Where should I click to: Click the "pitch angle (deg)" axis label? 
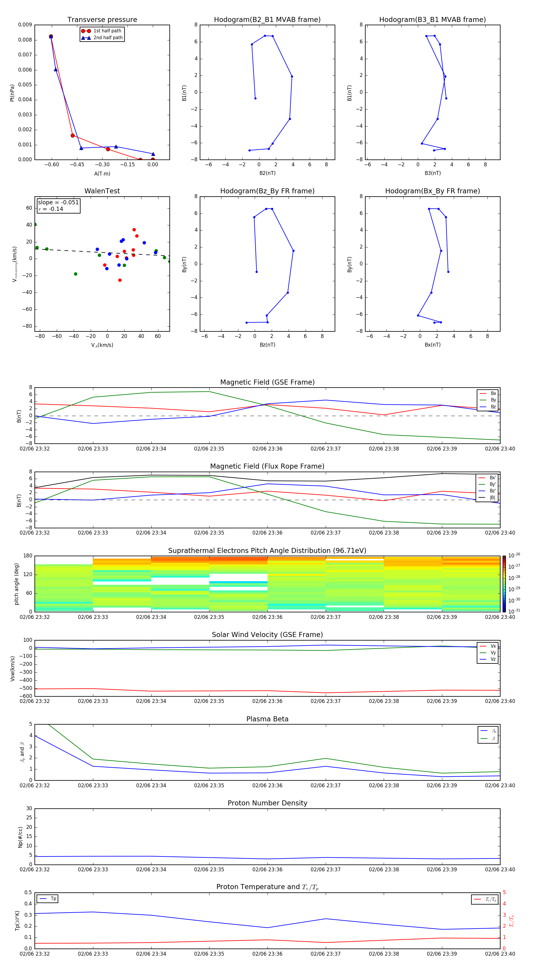tap(16, 584)
